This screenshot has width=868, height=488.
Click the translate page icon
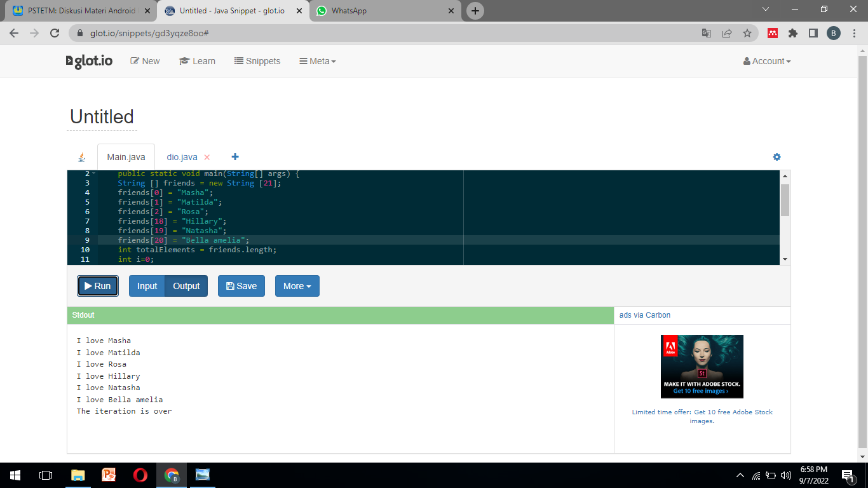[x=706, y=33]
